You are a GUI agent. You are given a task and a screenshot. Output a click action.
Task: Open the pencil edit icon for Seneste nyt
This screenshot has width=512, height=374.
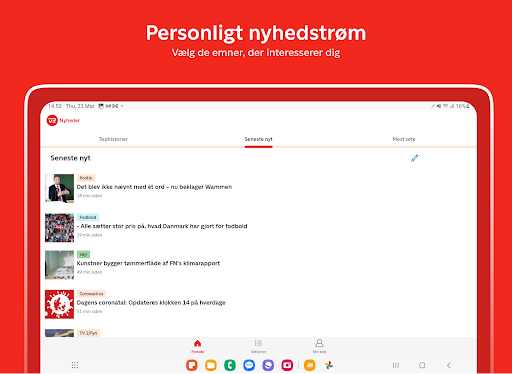(414, 158)
